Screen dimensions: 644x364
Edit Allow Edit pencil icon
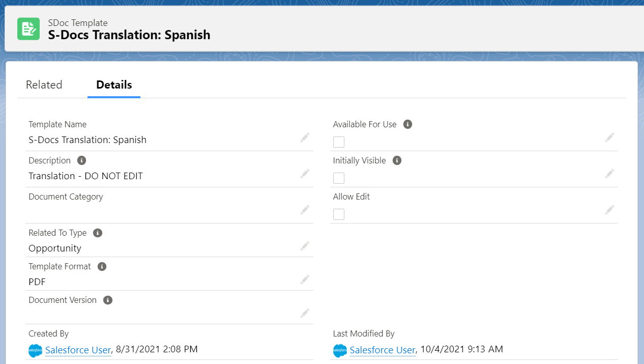pos(609,210)
